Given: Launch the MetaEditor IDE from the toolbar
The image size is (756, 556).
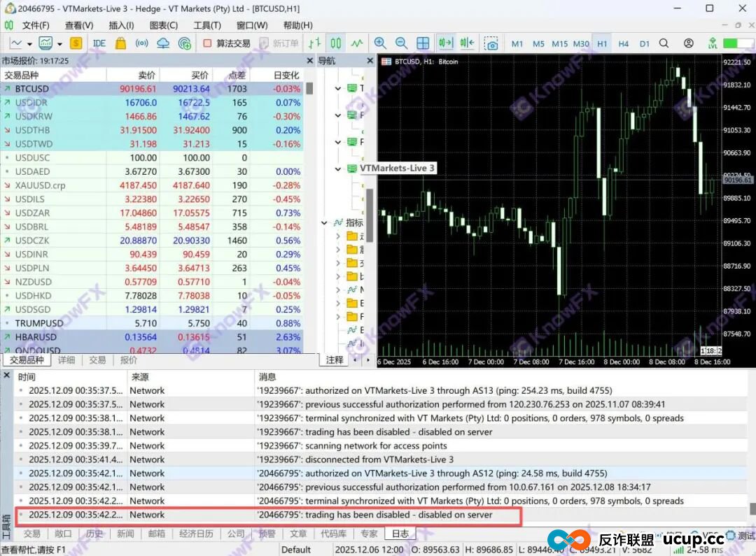Looking at the screenshot, I should 100,43.
